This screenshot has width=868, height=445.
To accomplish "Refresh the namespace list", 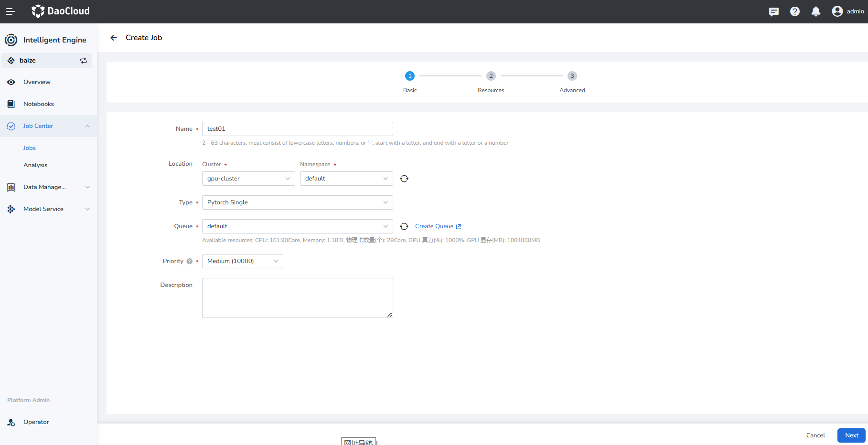I will [404, 179].
